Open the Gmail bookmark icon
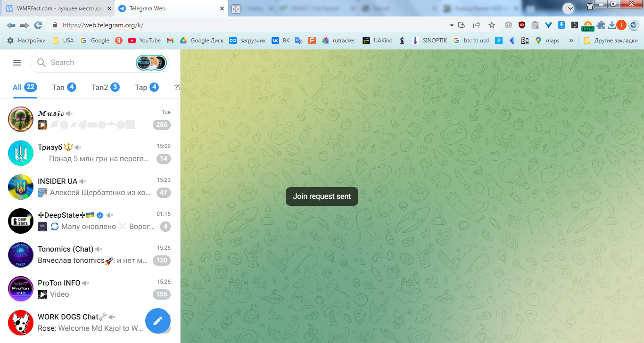The height and width of the screenshot is (343, 644). [170, 41]
